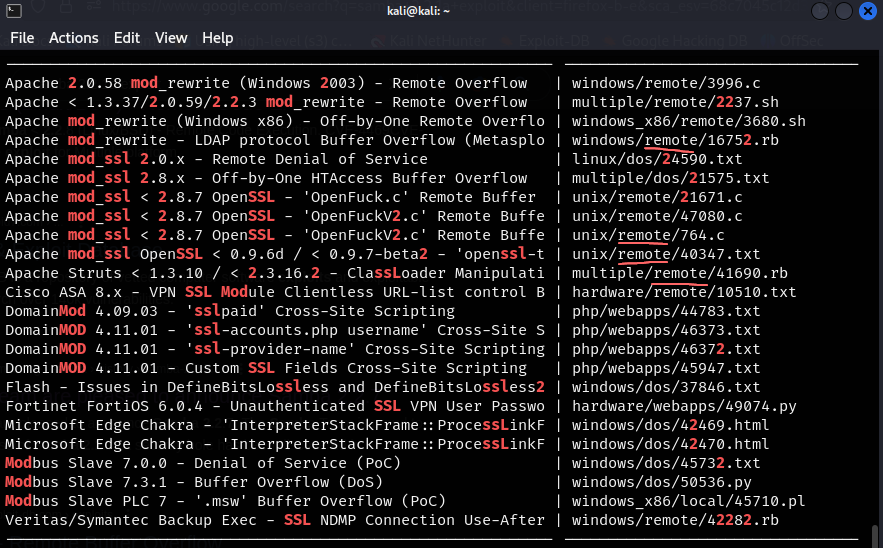
Task: Open the Help menu
Action: pyautogui.click(x=217, y=38)
